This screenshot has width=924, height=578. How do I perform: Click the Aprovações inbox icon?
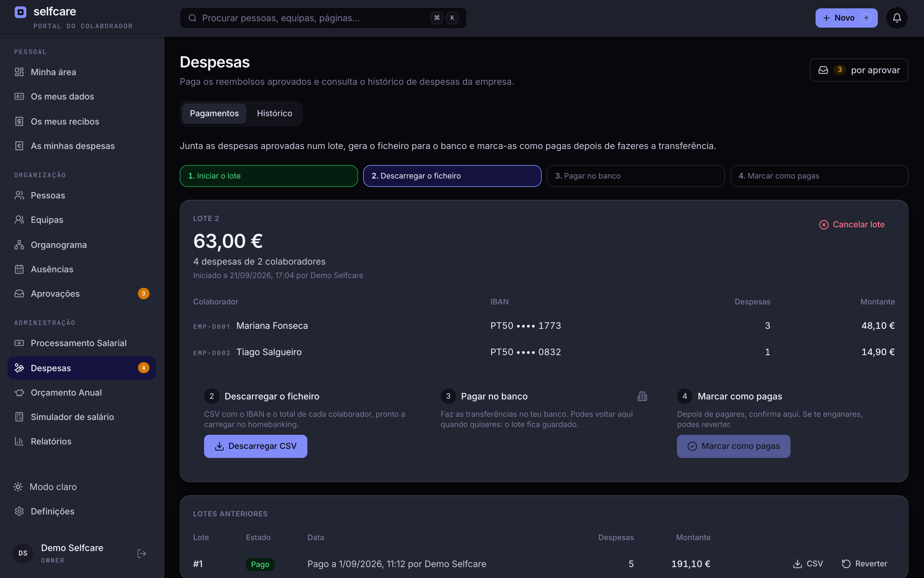pyautogui.click(x=19, y=293)
